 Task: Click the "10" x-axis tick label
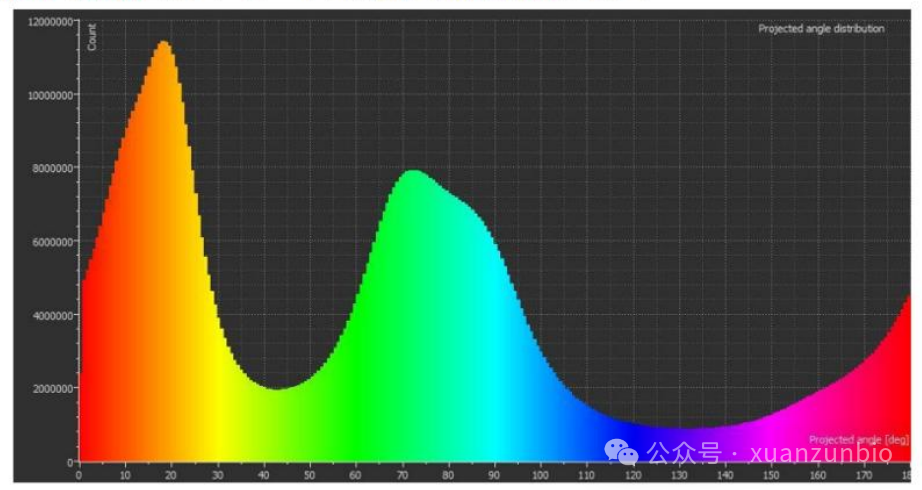[x=125, y=475]
